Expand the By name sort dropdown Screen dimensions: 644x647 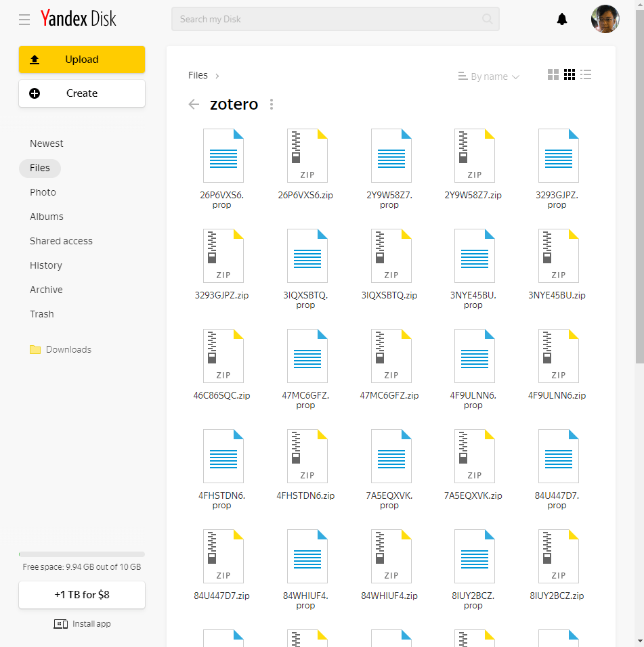488,76
